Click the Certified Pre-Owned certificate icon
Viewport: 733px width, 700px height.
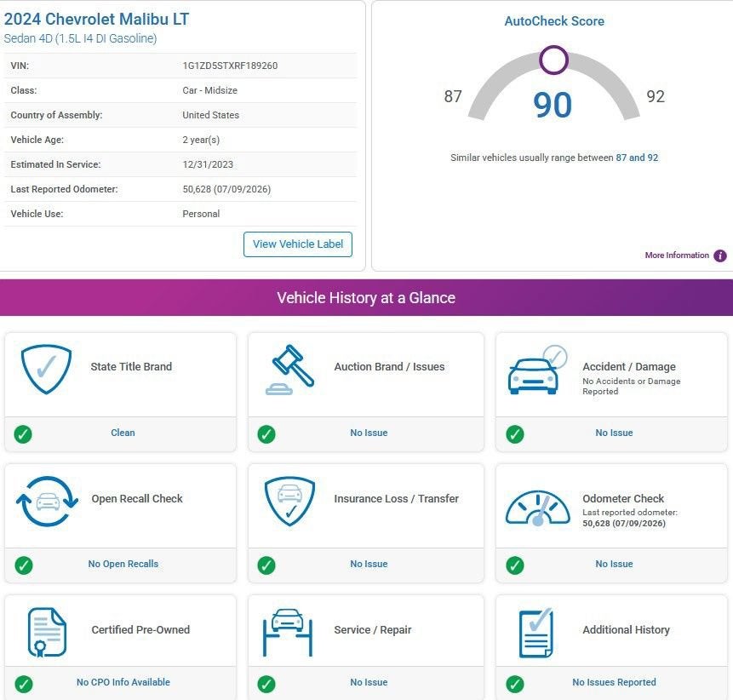click(x=47, y=632)
